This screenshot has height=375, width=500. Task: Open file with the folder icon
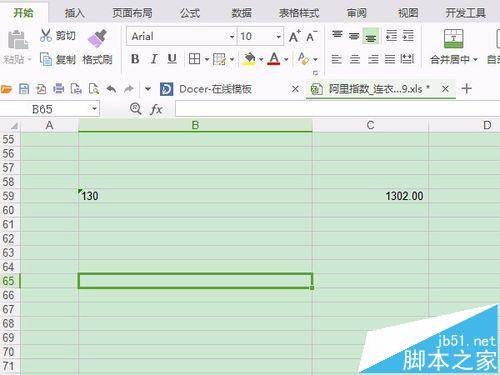tap(6, 89)
